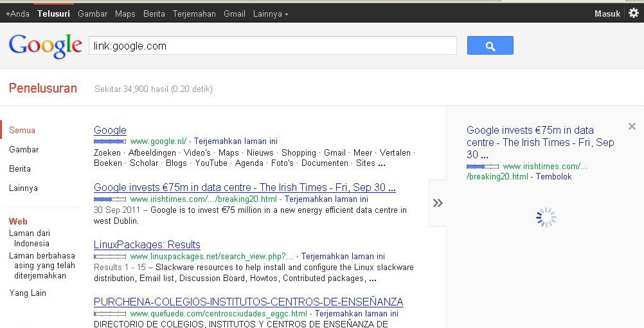
Task: Open PURCHENA-COLEGIOS-INSTITUTOS result link
Action: point(249,302)
